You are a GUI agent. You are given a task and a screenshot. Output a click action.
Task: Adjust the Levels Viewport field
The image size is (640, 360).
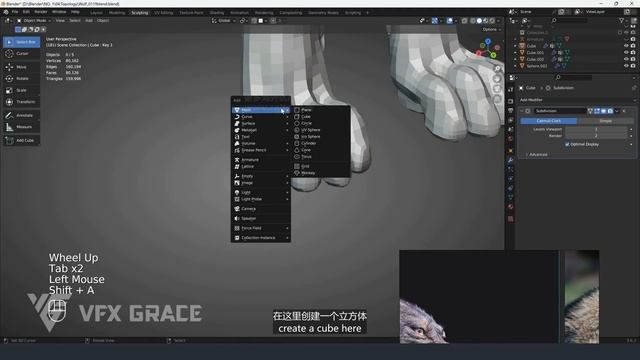596,129
